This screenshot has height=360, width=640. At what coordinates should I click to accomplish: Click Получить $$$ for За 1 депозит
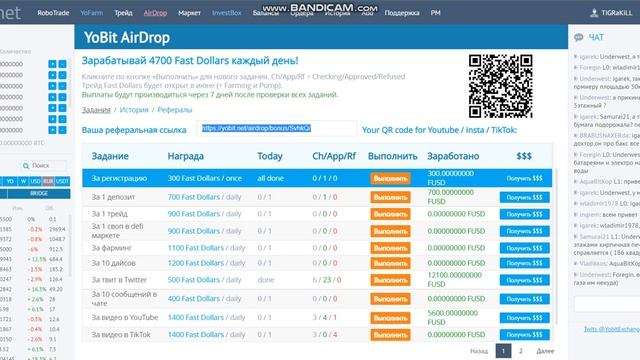[x=524, y=198]
